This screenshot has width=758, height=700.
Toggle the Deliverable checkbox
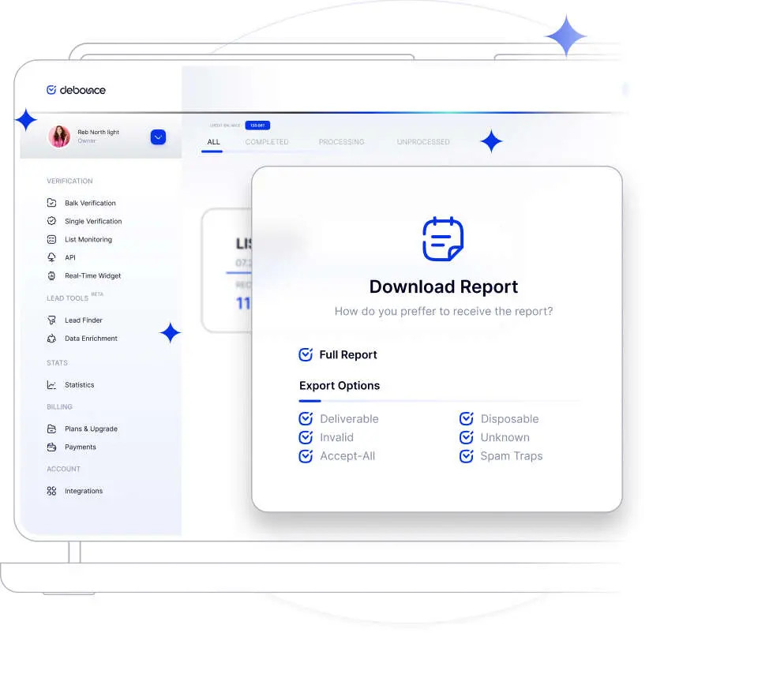[x=306, y=418]
